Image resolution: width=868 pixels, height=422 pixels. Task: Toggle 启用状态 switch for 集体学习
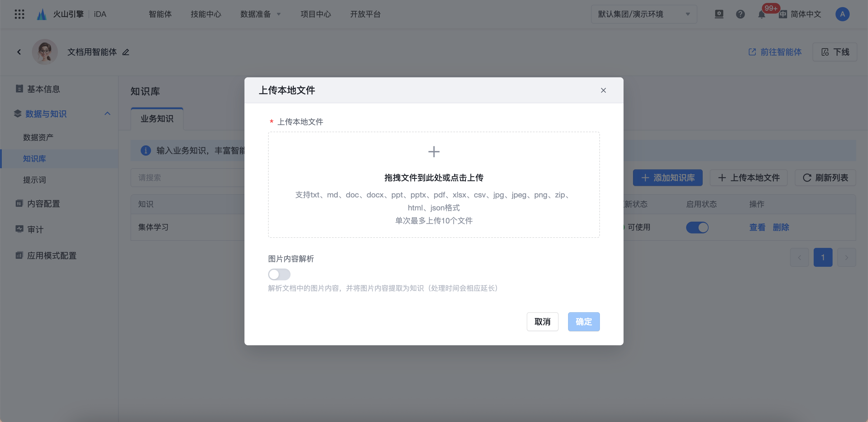click(x=697, y=227)
